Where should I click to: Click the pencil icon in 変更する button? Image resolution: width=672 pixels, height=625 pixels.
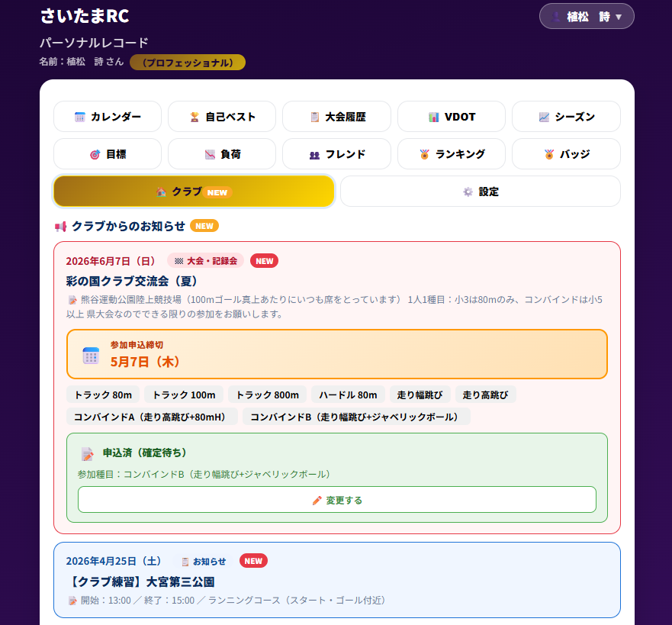[x=317, y=501]
